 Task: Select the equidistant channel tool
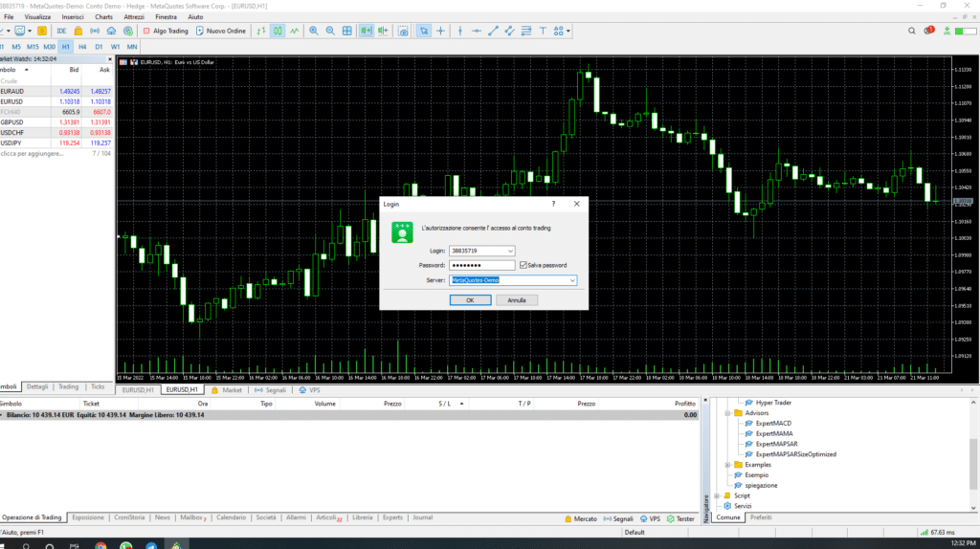click(510, 31)
